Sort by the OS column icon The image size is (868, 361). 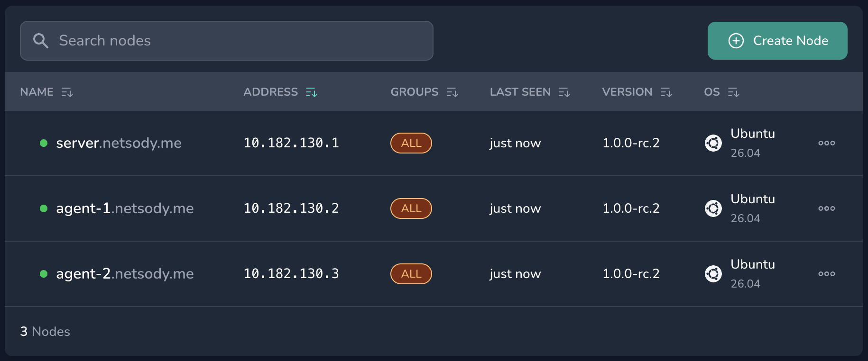coord(734,92)
